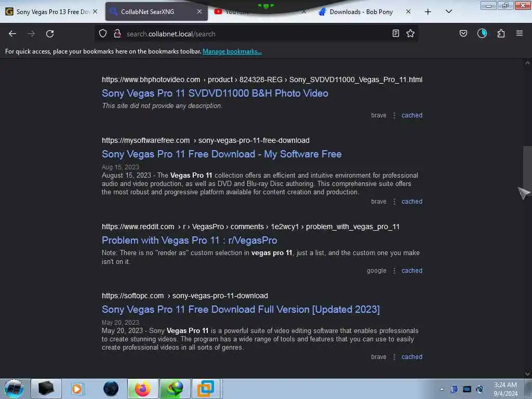This screenshot has width=532, height=399.
Task: Expand options dots for My Software Free result
Action: pos(394,202)
